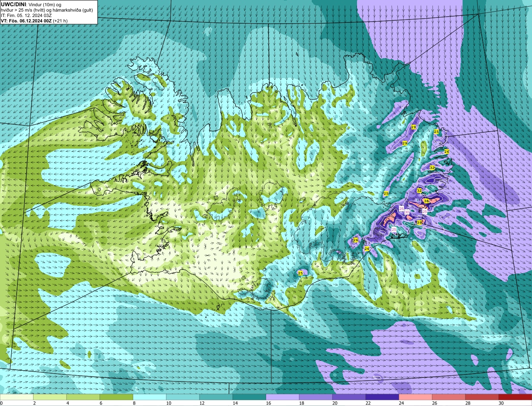
Task: Click the "28" tick label on color scale
Action: click(x=468, y=403)
